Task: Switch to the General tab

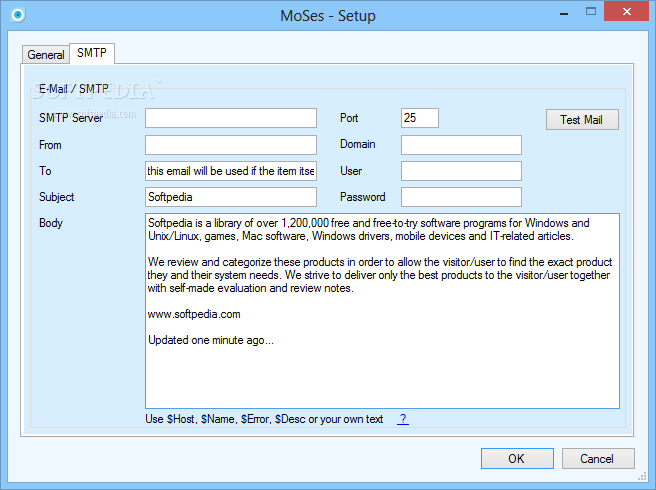Action: 46,54
